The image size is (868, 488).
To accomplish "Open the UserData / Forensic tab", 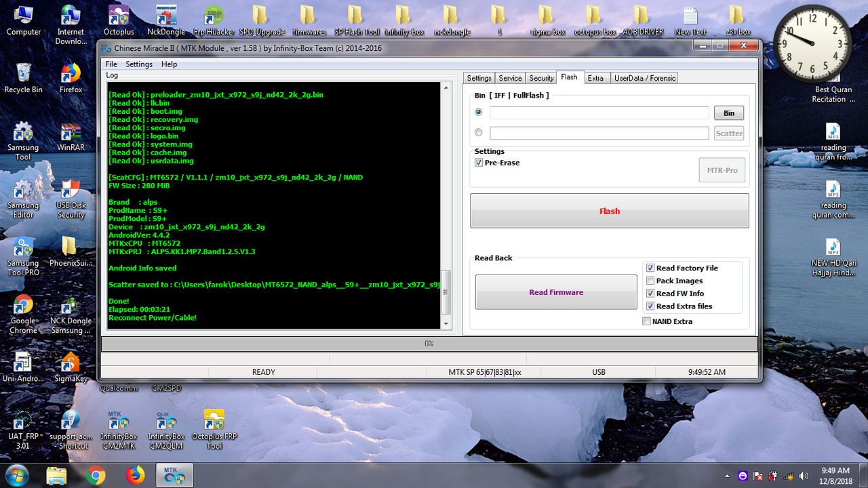I will (645, 78).
